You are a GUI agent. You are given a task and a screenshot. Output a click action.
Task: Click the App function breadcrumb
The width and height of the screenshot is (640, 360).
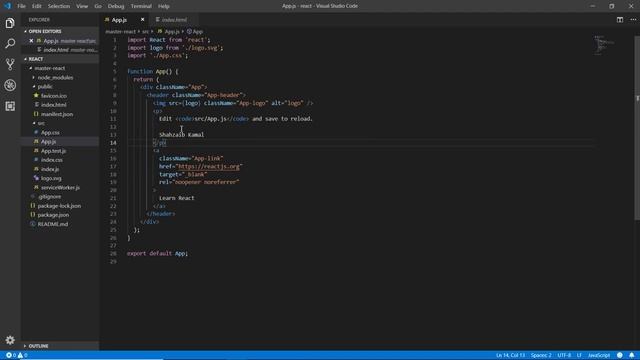tap(195, 31)
